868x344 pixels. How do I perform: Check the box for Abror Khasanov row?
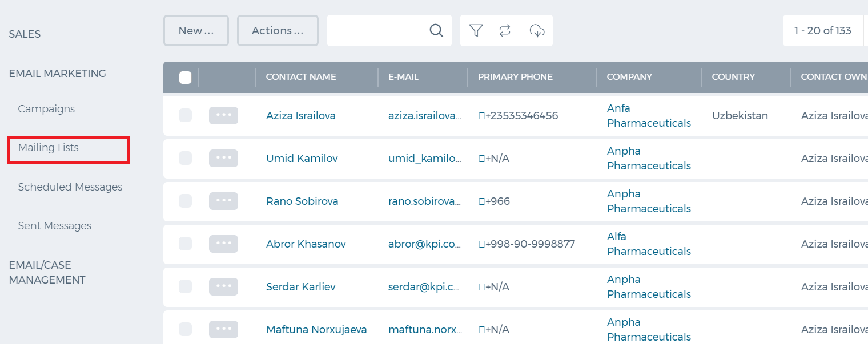(x=185, y=244)
